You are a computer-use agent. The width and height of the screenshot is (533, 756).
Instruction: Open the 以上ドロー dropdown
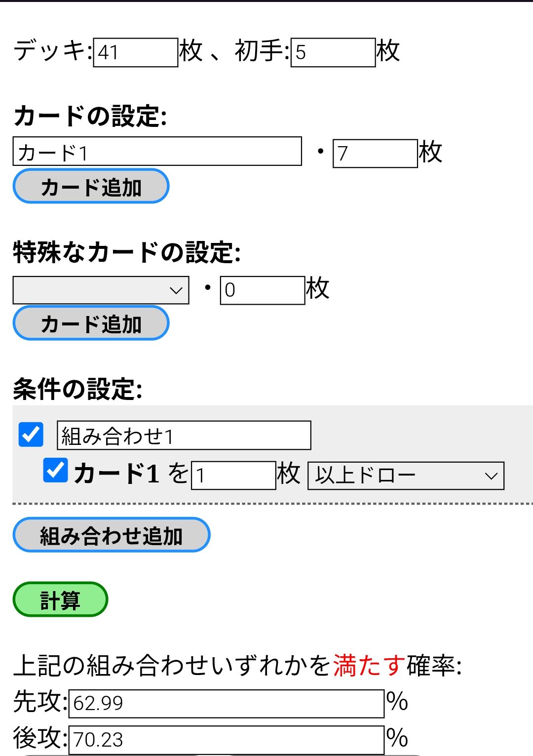(406, 476)
